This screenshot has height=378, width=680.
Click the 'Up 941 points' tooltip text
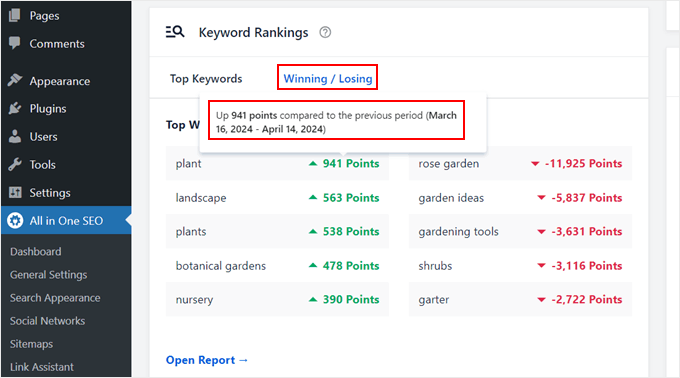336,122
